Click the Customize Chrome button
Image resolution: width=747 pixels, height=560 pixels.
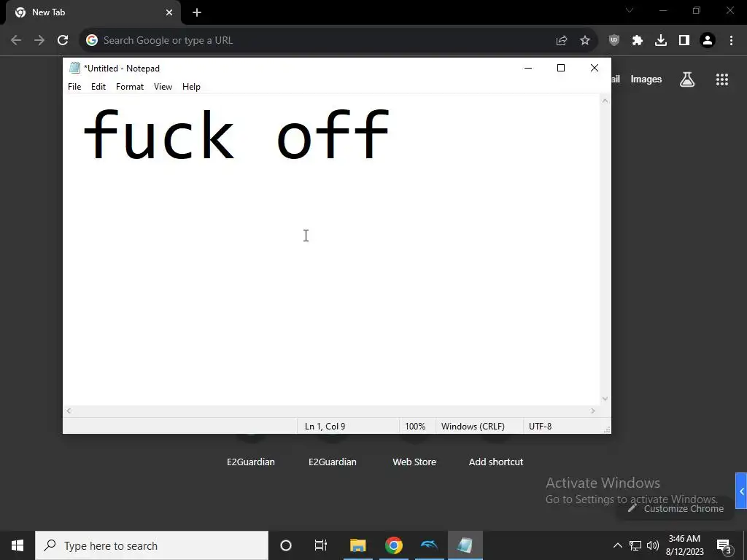point(675,508)
